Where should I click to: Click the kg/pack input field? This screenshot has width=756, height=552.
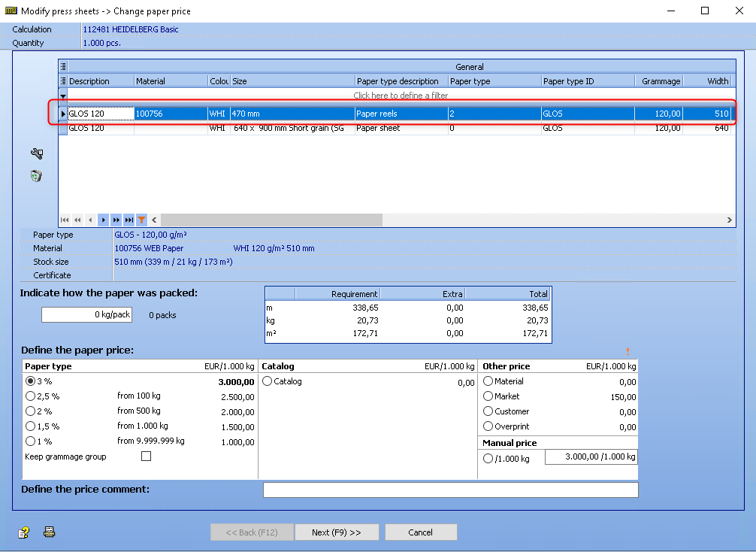pos(86,314)
